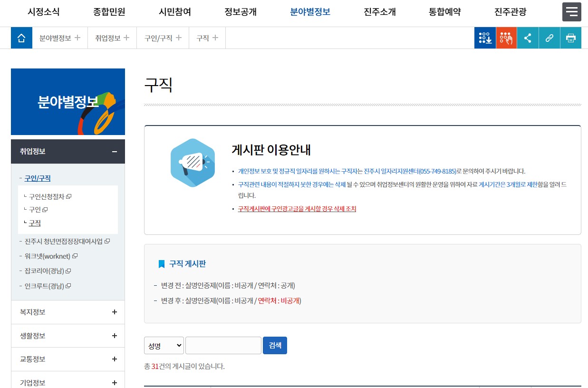Open the hamburger full menu icon
Screen dimensions: 588x388
coord(571,12)
